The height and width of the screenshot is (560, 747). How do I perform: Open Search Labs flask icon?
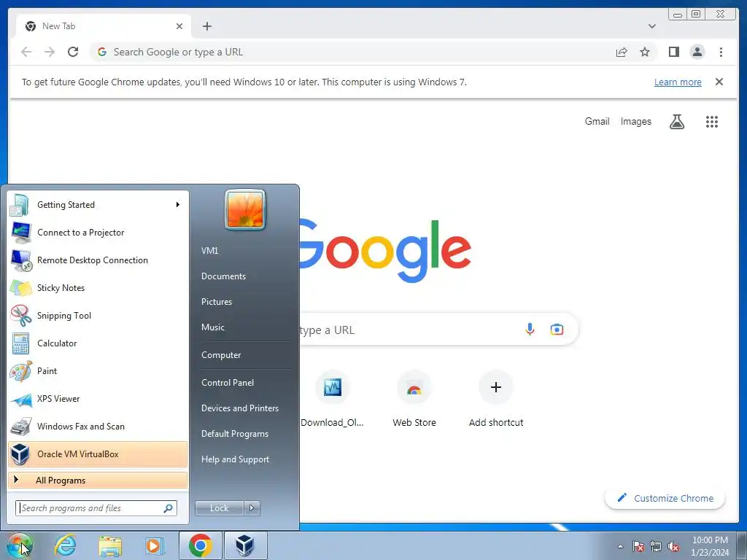point(676,122)
